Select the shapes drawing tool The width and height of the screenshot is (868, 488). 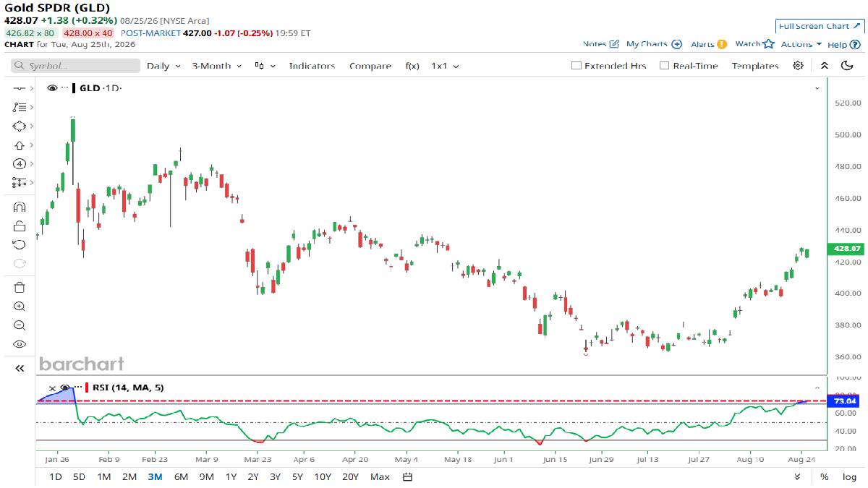pyautogui.click(x=20, y=126)
